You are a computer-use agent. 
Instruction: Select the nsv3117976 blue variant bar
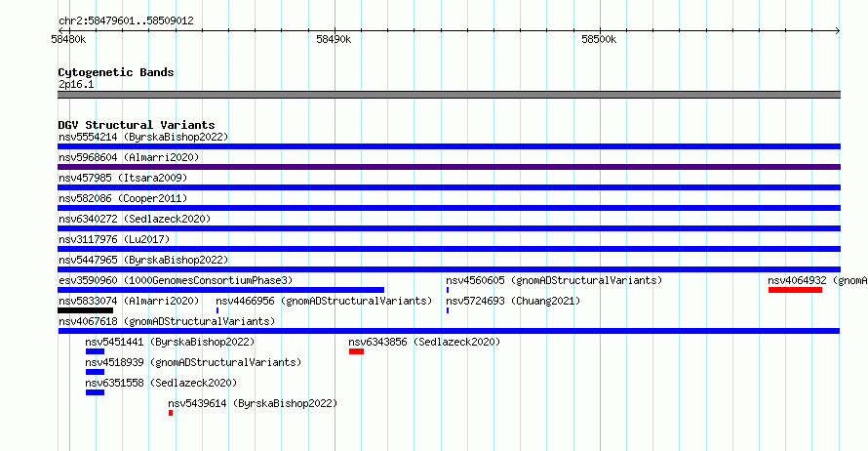(x=449, y=249)
